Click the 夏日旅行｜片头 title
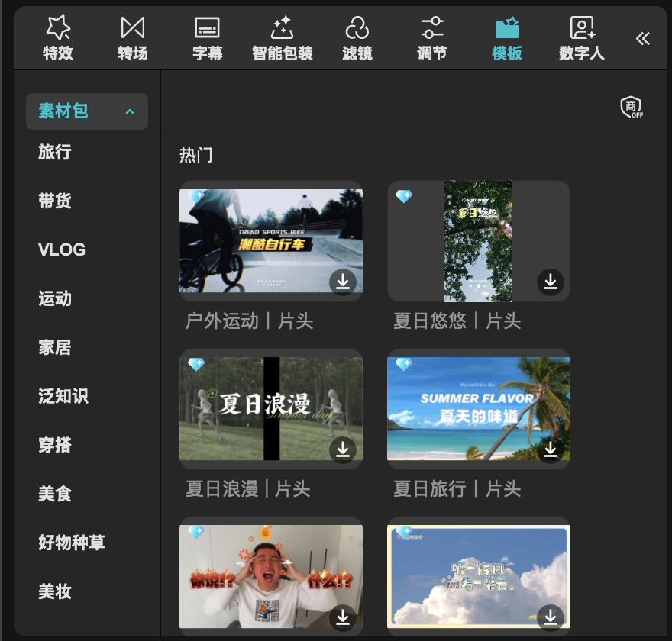 click(457, 488)
